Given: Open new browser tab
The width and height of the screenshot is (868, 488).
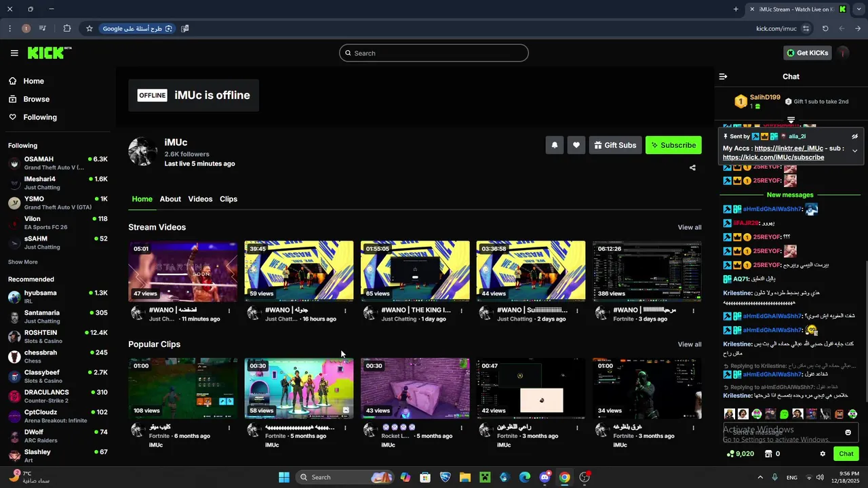Looking at the screenshot, I should [736, 9].
